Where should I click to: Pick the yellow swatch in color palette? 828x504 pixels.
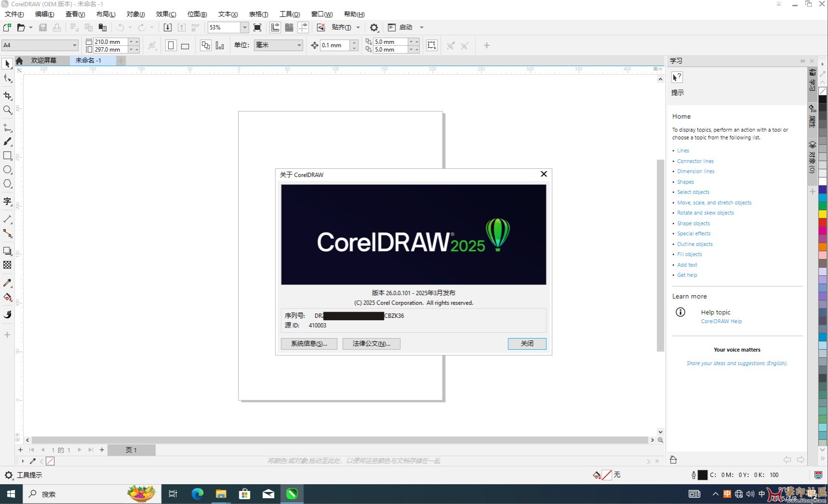pos(823,214)
